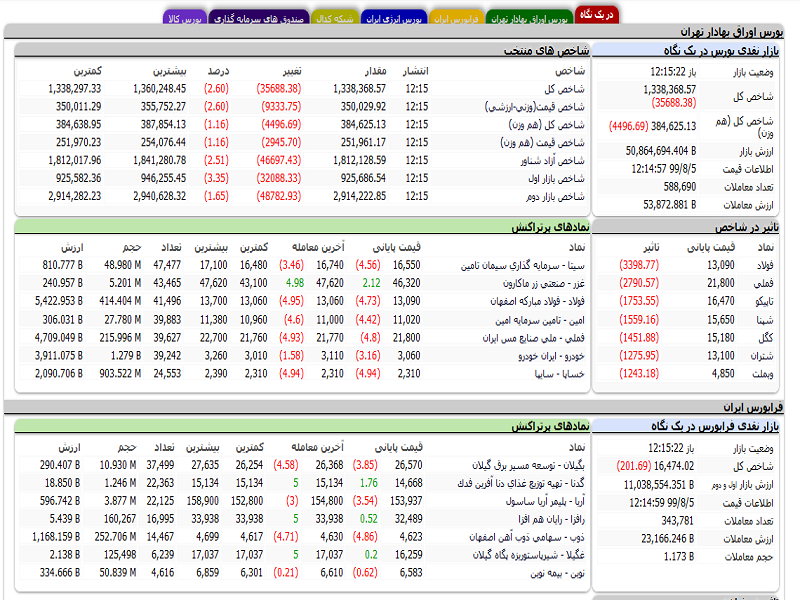This screenshot has width=800, height=600.
Task: Click the volume «903.522 M» in خساپا row
Action: click(120, 373)
